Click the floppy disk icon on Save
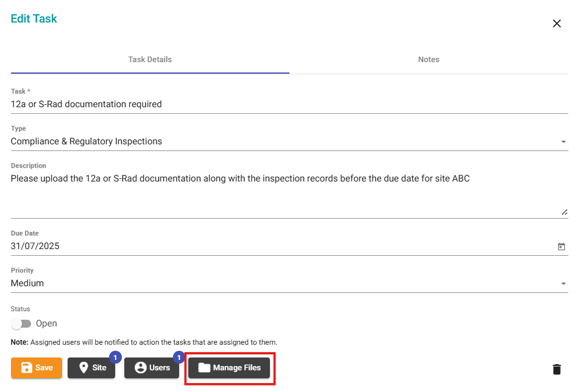577x391 pixels. point(26,367)
